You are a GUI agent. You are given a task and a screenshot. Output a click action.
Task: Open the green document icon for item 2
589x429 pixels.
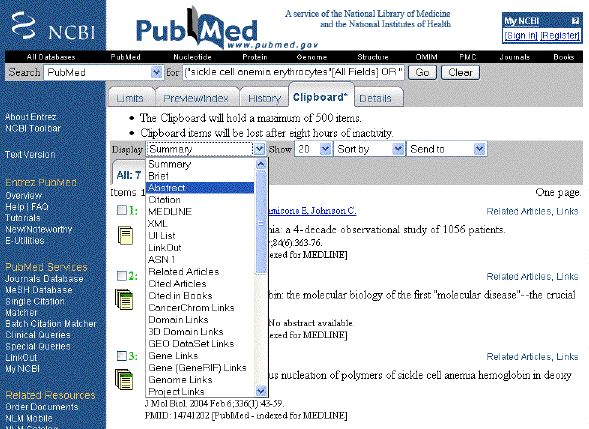(124, 299)
